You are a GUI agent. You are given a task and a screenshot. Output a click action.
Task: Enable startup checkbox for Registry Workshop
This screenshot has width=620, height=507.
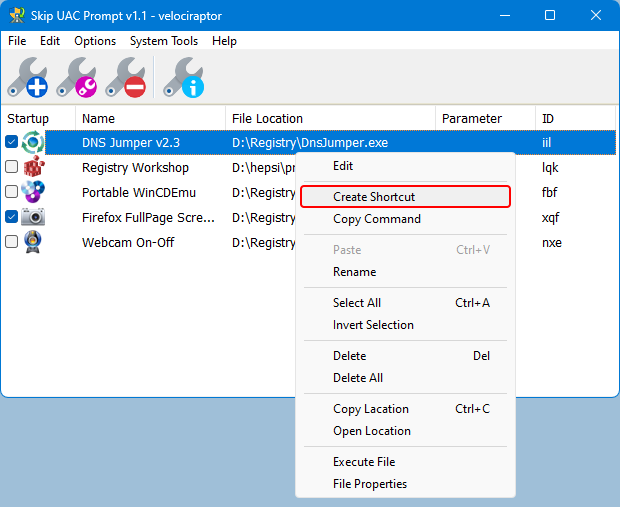[11, 167]
